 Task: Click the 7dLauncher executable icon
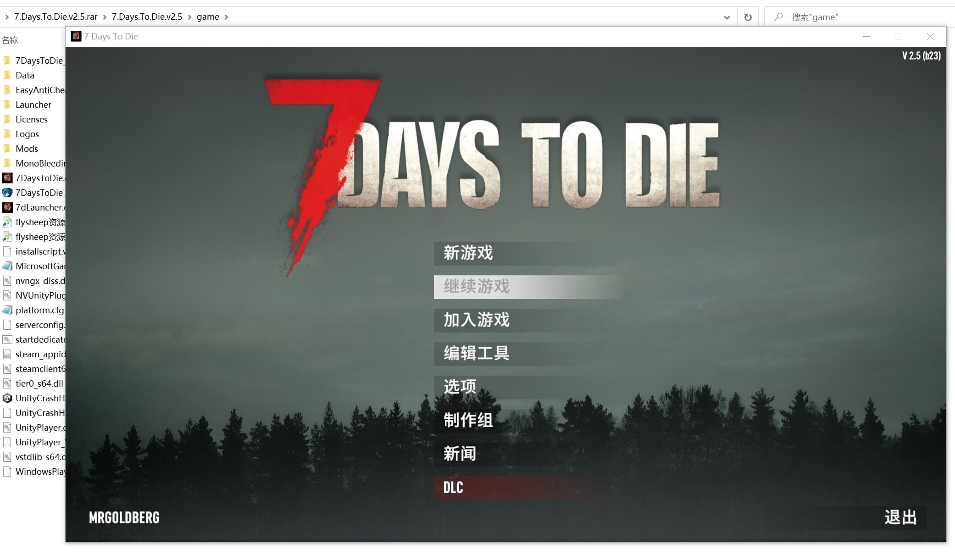coord(7,207)
